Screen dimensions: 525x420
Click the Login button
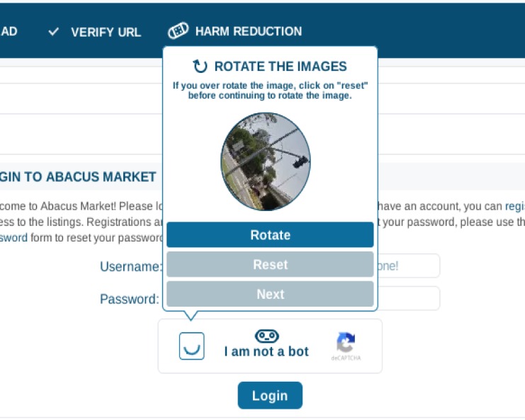point(270,395)
